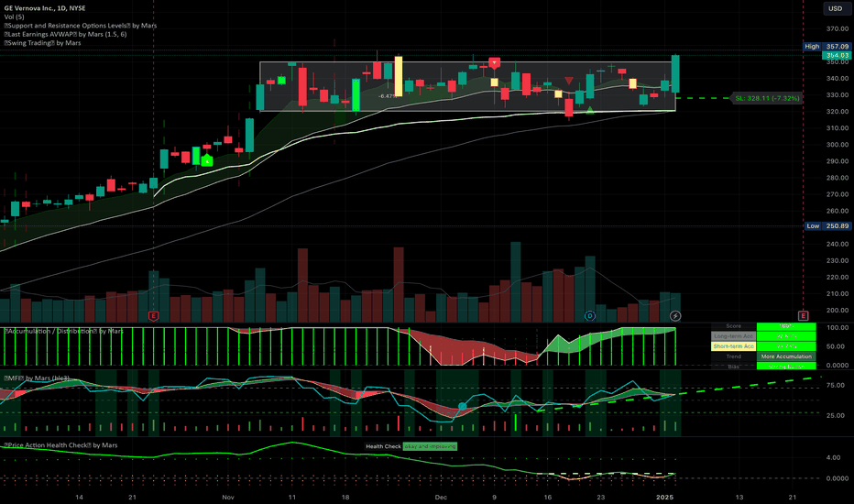The image size is (854, 504).
Task: Click the tallest volume bar near Dec 11
Action: click(515, 282)
